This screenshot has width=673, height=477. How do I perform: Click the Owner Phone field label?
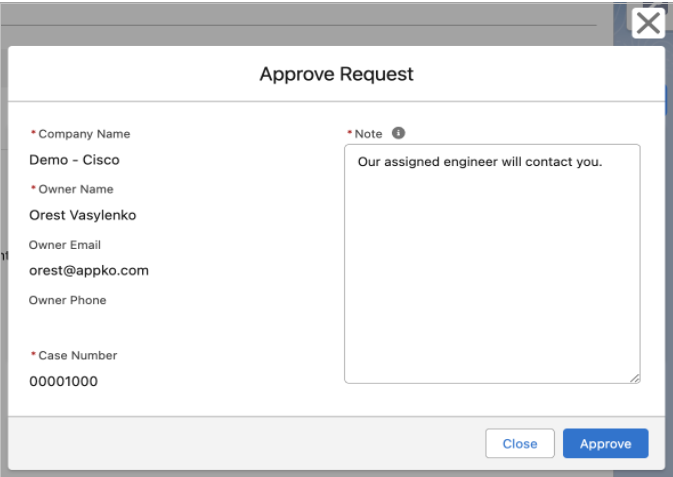68,300
